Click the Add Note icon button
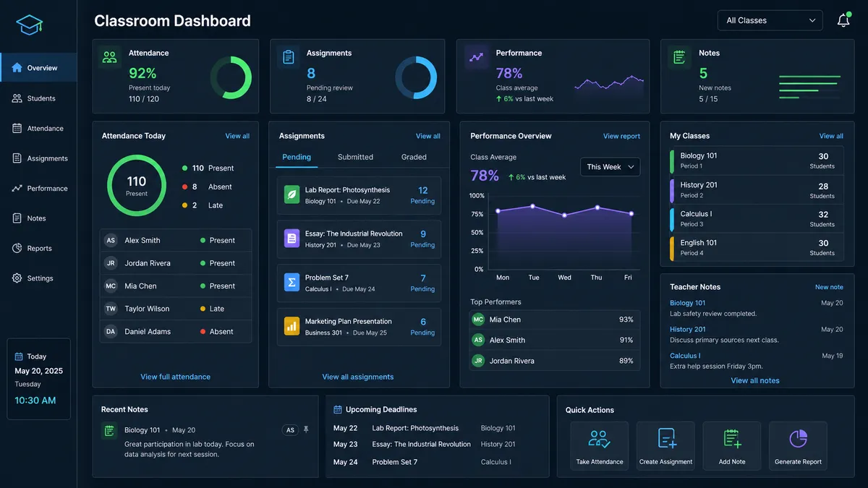 [x=732, y=446]
